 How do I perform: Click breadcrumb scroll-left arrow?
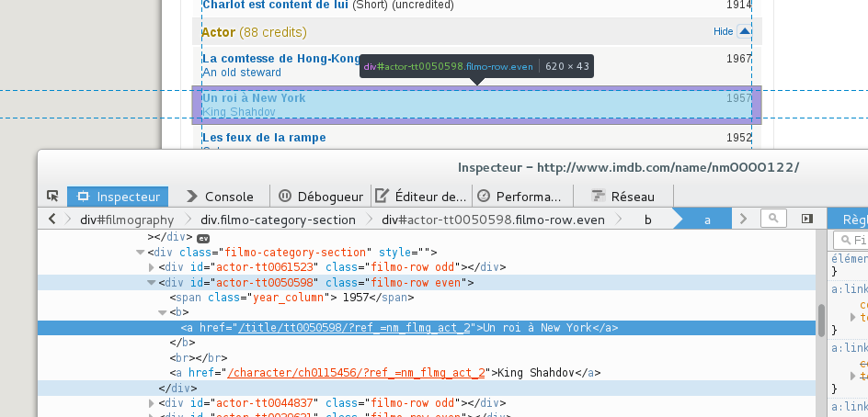[52, 219]
